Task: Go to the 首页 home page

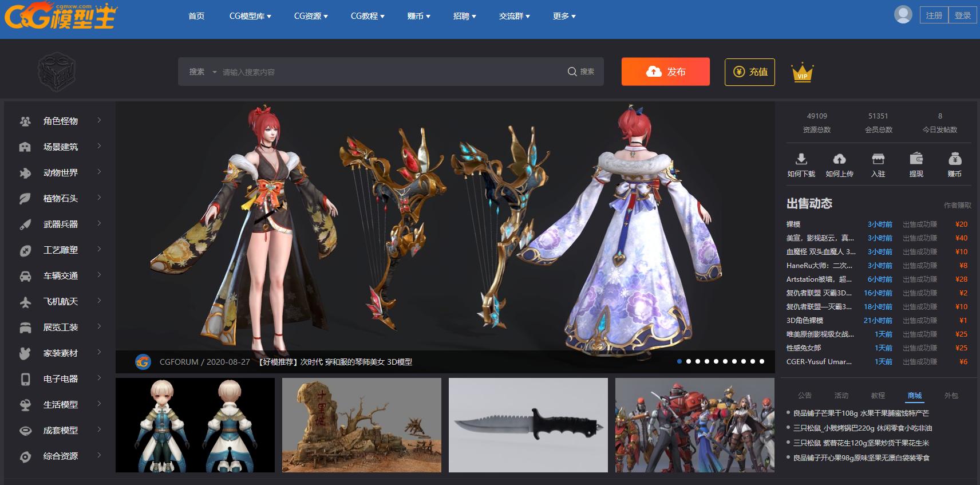Action: [196, 16]
